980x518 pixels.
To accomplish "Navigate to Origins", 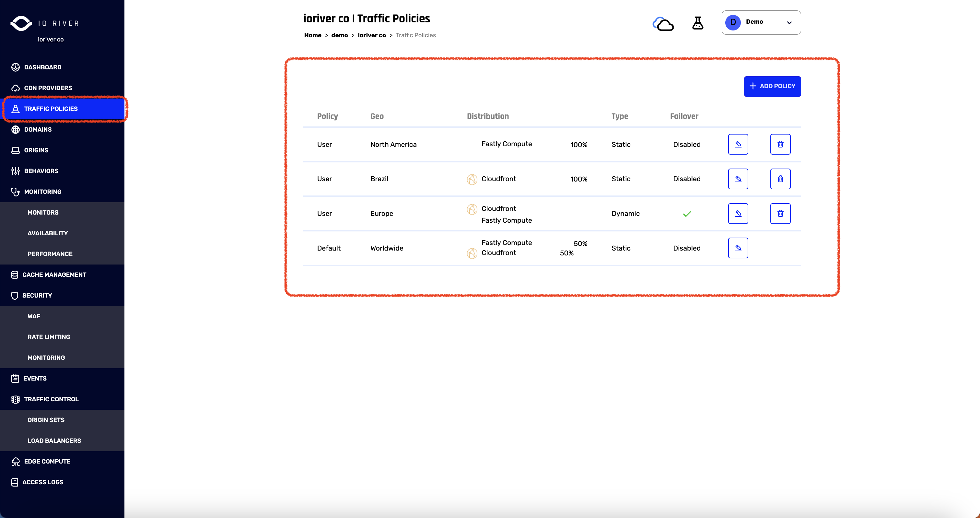I will click(x=36, y=150).
